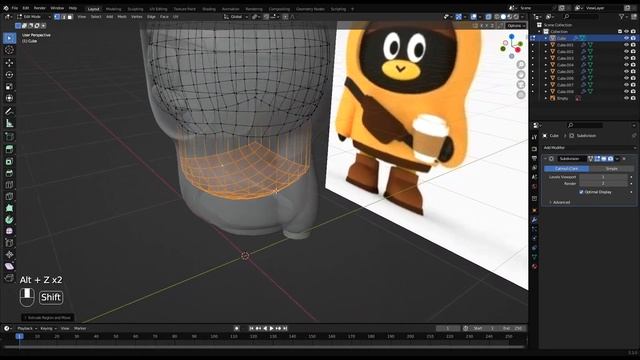
Task: Select the Measure tool
Action: (x=9, y=123)
